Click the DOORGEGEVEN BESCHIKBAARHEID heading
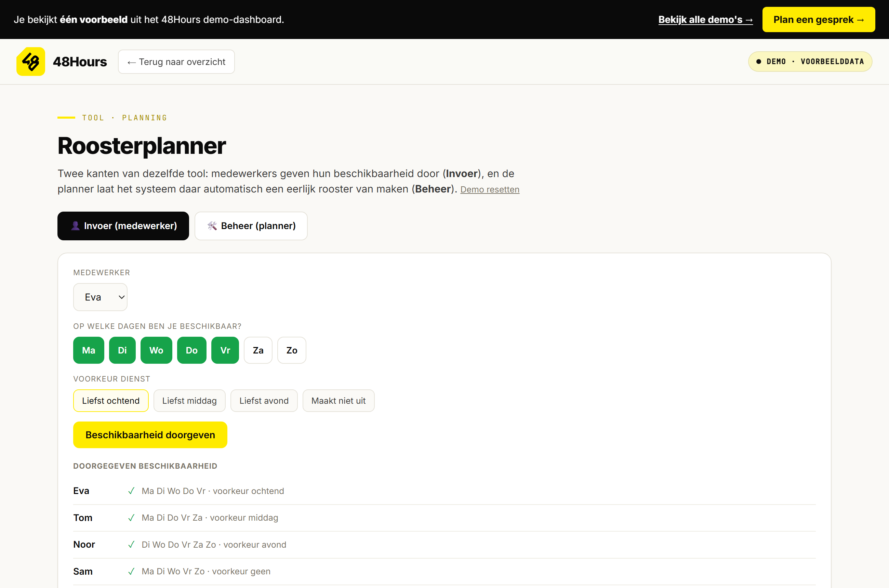 [145, 466]
